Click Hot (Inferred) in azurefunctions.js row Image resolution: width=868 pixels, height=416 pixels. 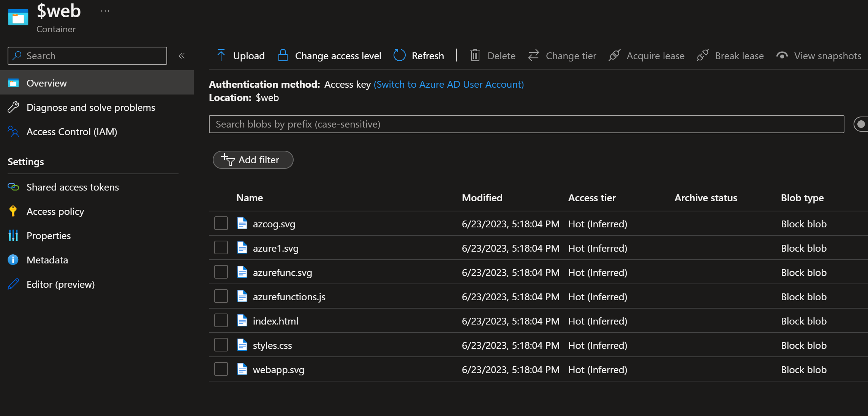point(598,297)
